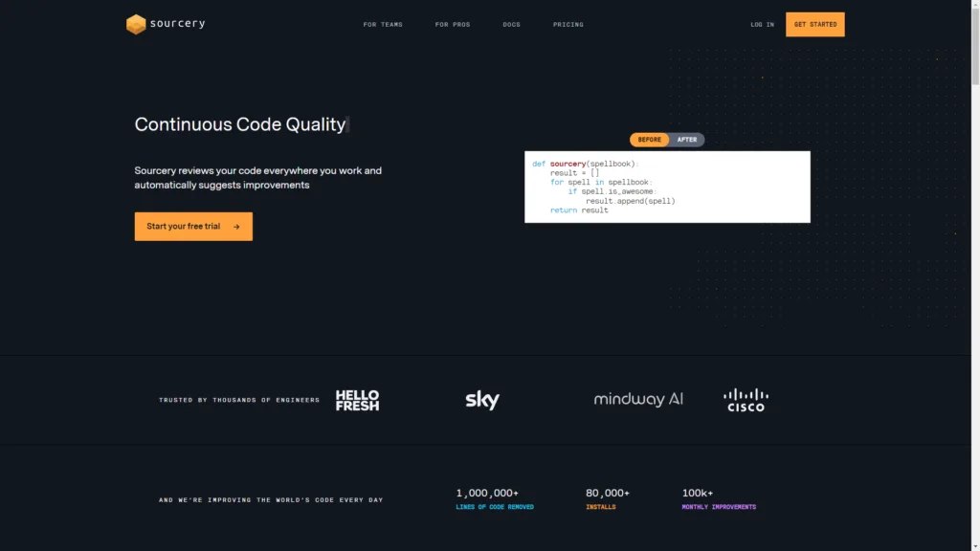Click 'Sourcery reviews your code' description text

click(257, 177)
